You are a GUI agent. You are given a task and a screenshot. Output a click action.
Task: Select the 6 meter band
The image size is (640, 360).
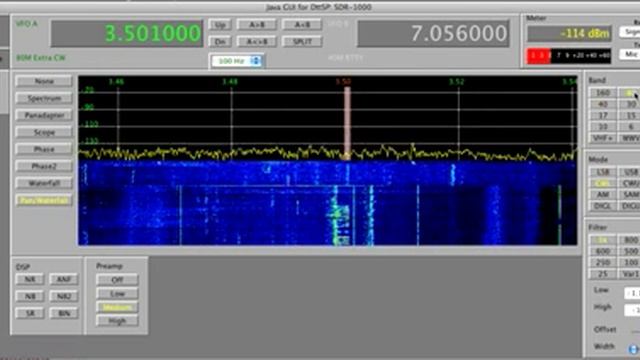tap(630, 127)
